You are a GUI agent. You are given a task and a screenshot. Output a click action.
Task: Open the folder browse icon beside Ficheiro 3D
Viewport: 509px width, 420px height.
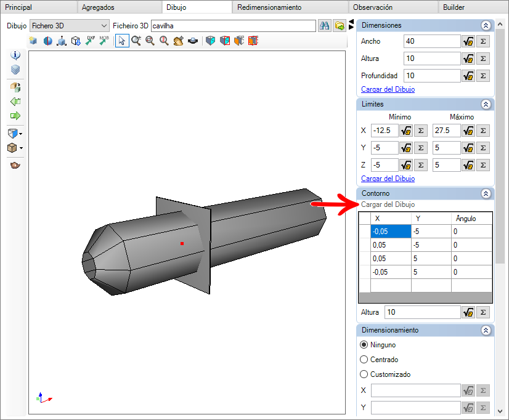339,26
